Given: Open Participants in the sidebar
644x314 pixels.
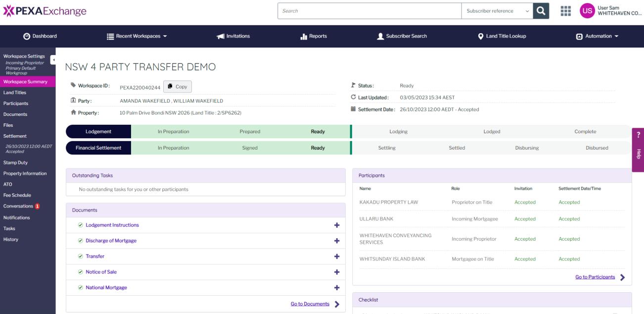Looking at the screenshot, I should [16, 104].
